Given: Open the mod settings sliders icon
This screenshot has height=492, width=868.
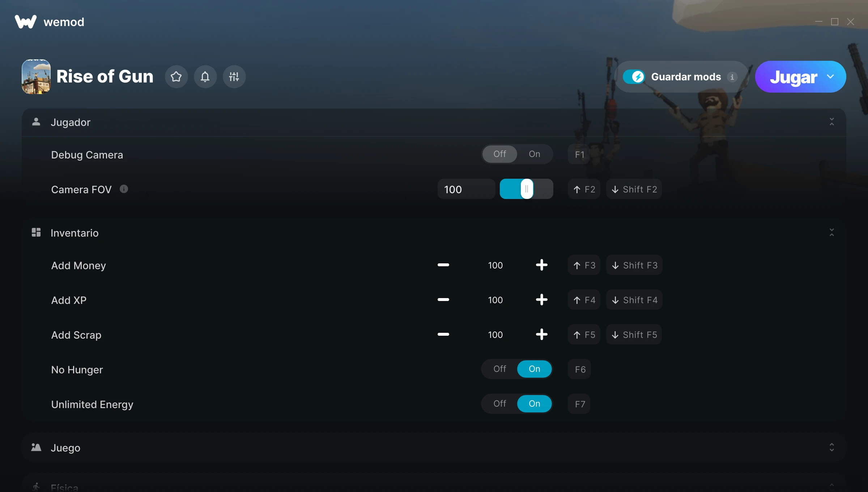Looking at the screenshot, I should 234,77.
